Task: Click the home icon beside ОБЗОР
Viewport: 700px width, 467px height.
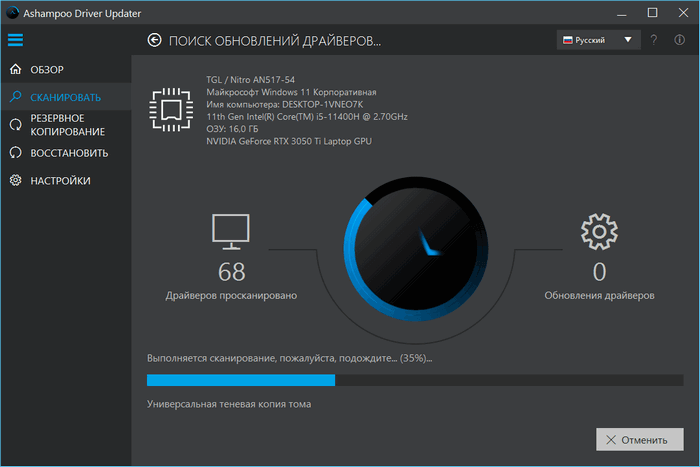Action: pos(16,69)
